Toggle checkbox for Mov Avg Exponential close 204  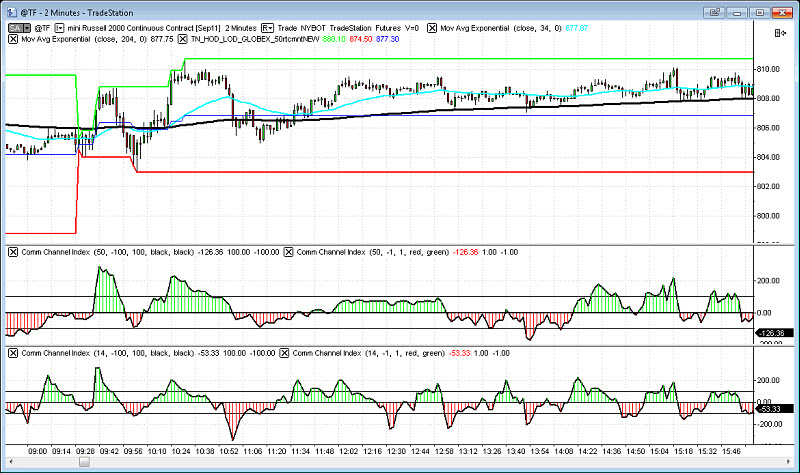tap(13, 39)
